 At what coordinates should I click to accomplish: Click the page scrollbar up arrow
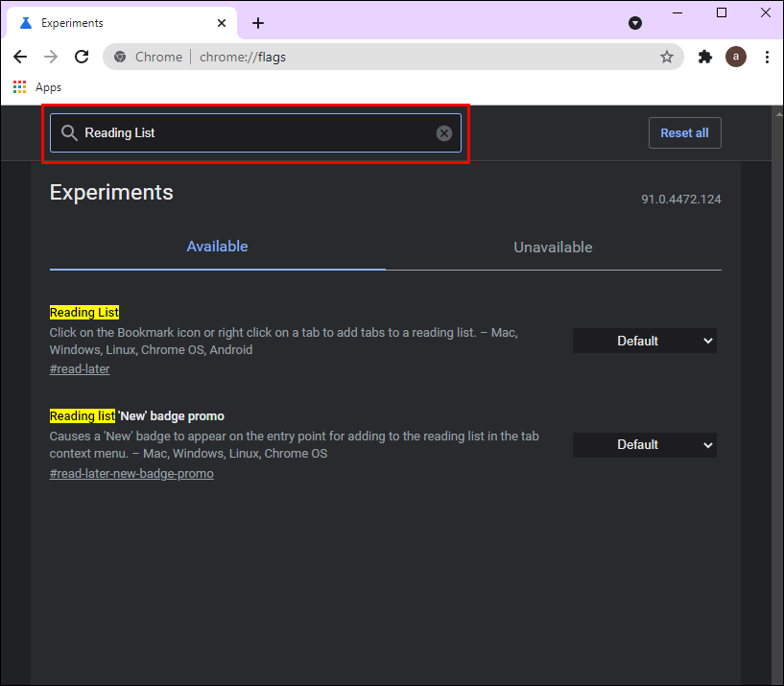point(778,114)
